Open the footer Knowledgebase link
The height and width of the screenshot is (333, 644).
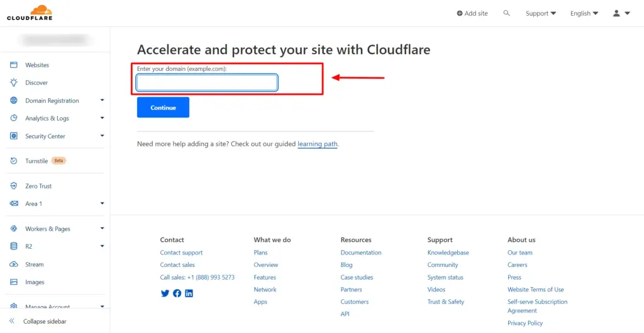coord(448,253)
